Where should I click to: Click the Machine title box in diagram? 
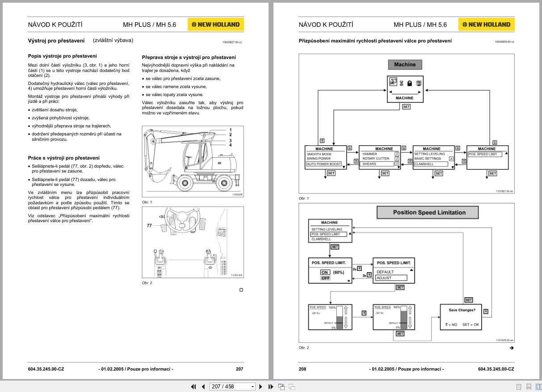[405, 65]
